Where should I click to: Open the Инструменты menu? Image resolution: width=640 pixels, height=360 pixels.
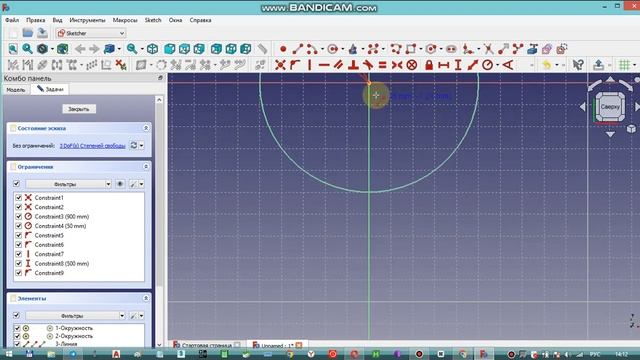[87, 20]
